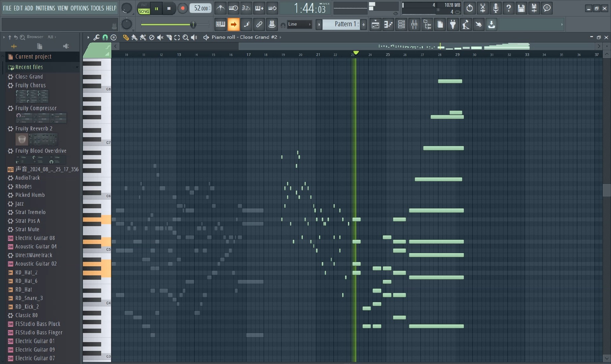The width and height of the screenshot is (611, 364).
Task: Open the Line snap dropdown
Action: pos(299,24)
